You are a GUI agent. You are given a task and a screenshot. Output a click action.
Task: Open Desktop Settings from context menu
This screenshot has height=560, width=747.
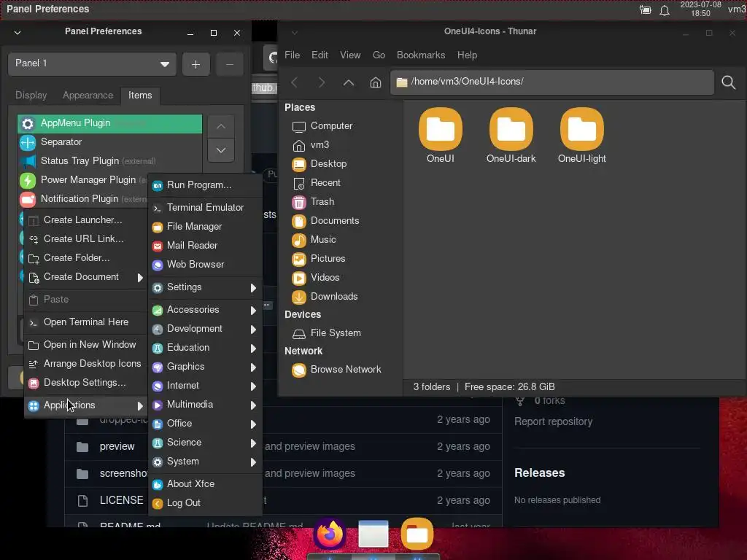click(x=86, y=383)
